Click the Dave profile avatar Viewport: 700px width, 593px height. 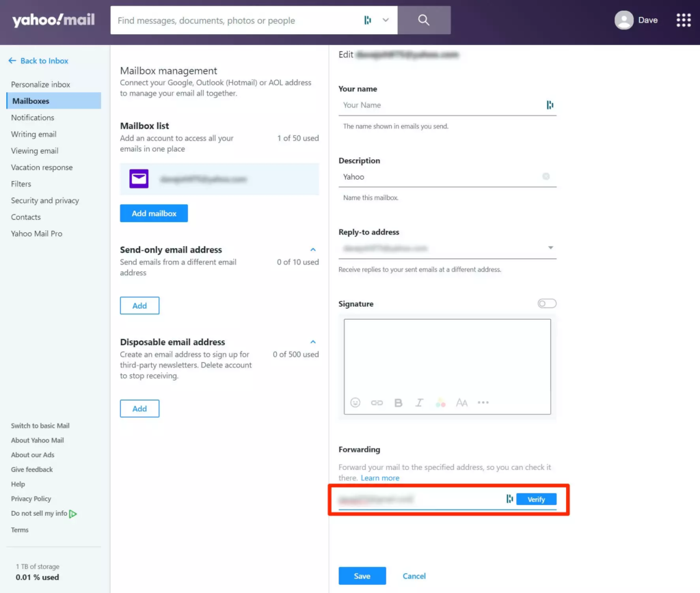coord(623,20)
